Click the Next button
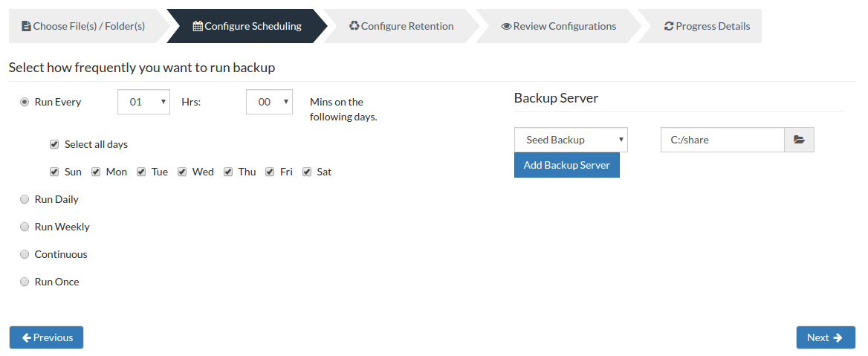The image size is (868, 356). coord(826,337)
